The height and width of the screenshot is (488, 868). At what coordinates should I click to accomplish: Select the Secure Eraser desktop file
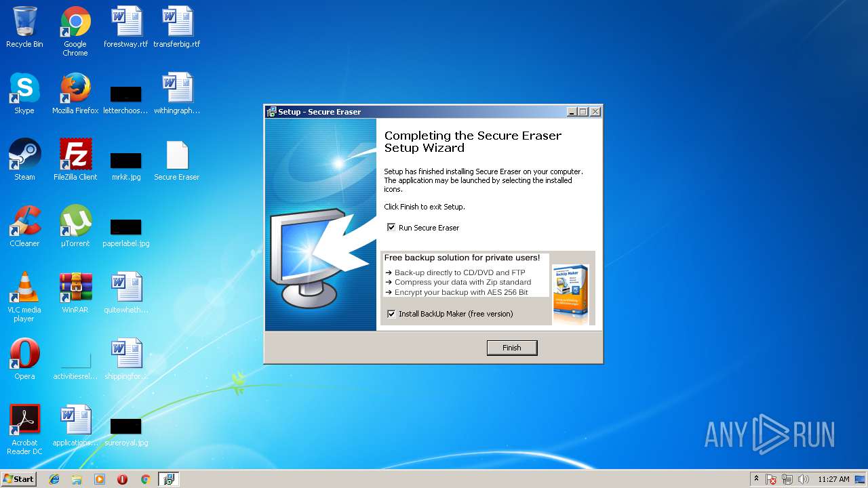click(x=177, y=160)
